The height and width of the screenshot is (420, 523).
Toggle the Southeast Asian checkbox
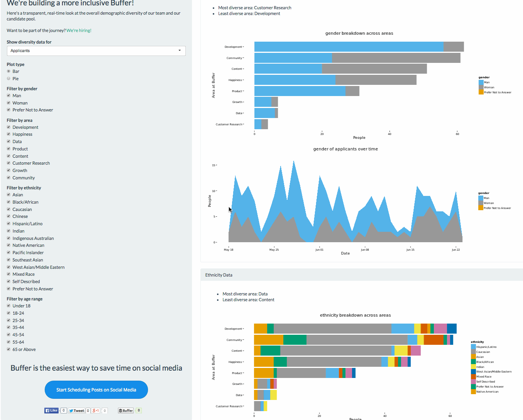[x=8, y=260]
